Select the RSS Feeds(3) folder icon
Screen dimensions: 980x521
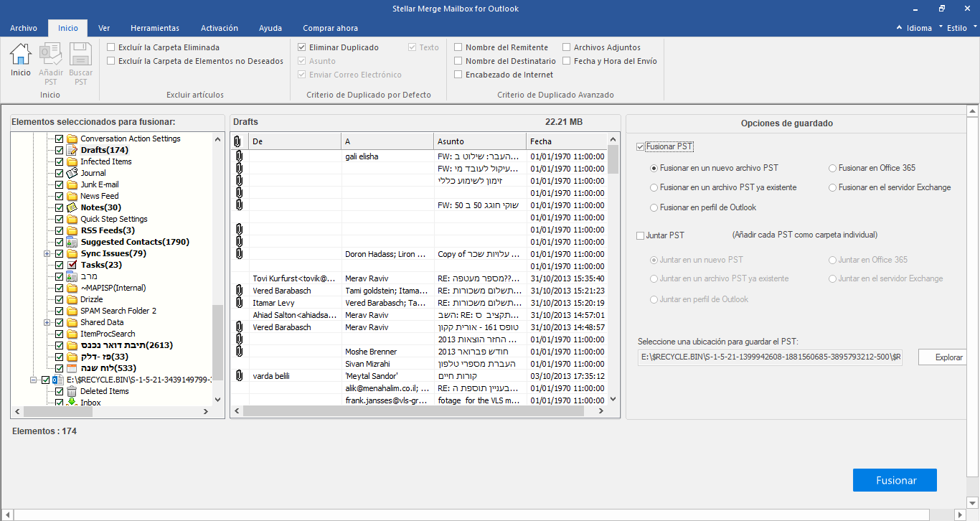pos(72,230)
